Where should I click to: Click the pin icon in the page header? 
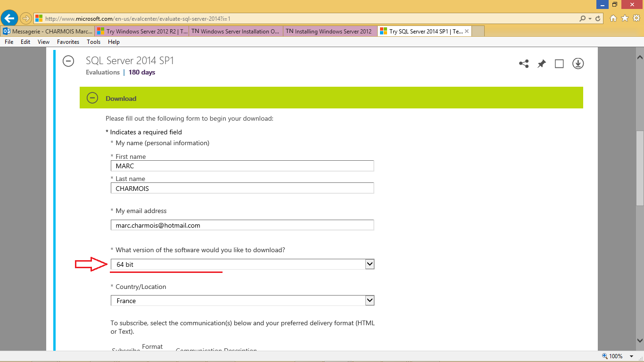click(542, 64)
